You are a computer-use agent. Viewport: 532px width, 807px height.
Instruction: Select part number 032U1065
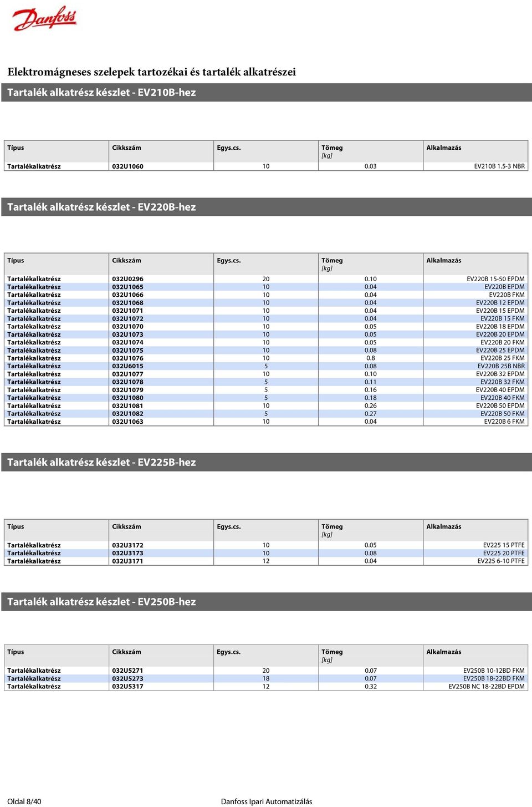(x=127, y=287)
